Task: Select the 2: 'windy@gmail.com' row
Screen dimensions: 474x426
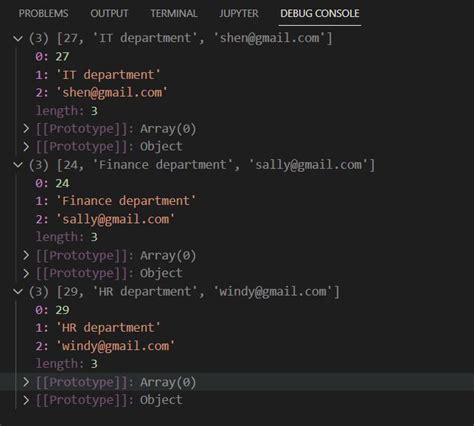Action: click(x=105, y=346)
